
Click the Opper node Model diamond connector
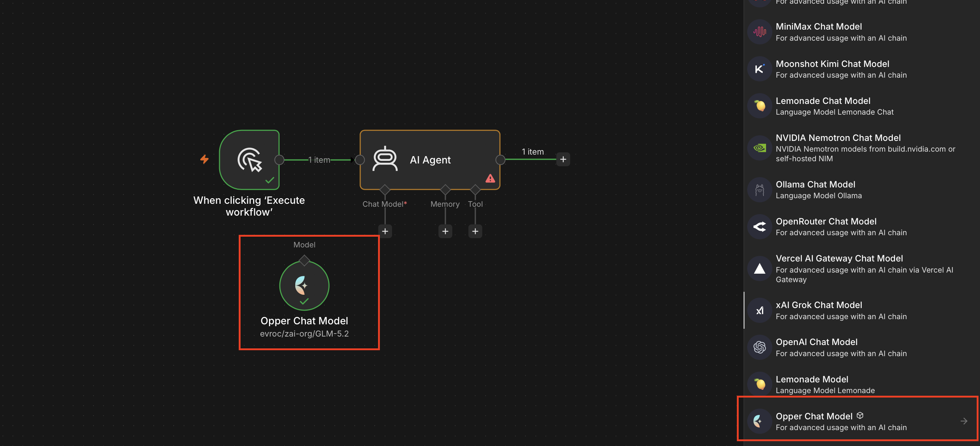(304, 260)
